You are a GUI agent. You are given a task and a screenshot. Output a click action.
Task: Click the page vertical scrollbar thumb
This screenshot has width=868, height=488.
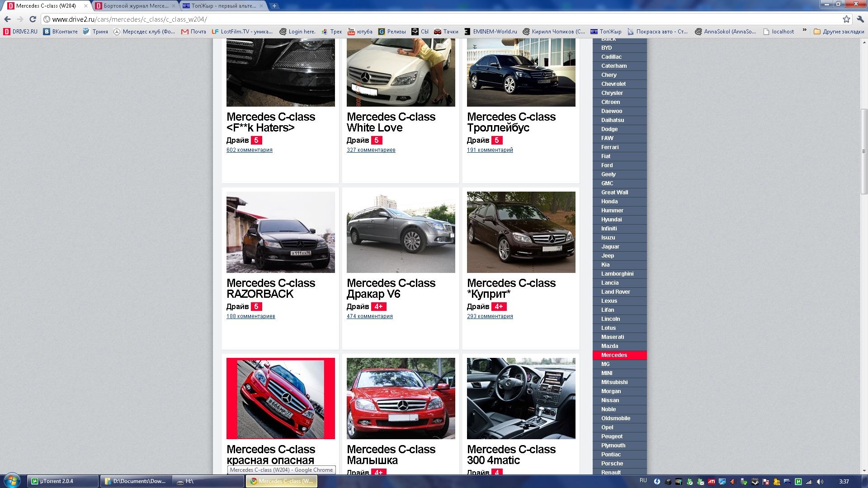point(864,151)
